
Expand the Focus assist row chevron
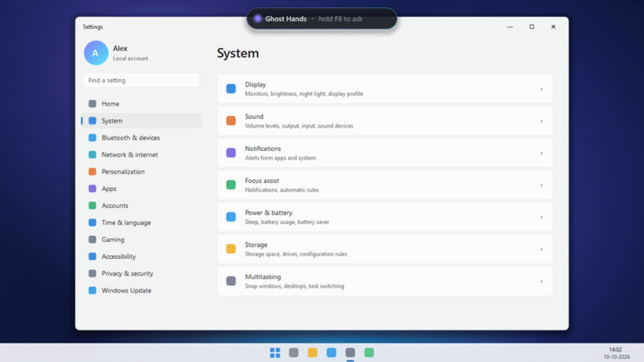click(541, 185)
